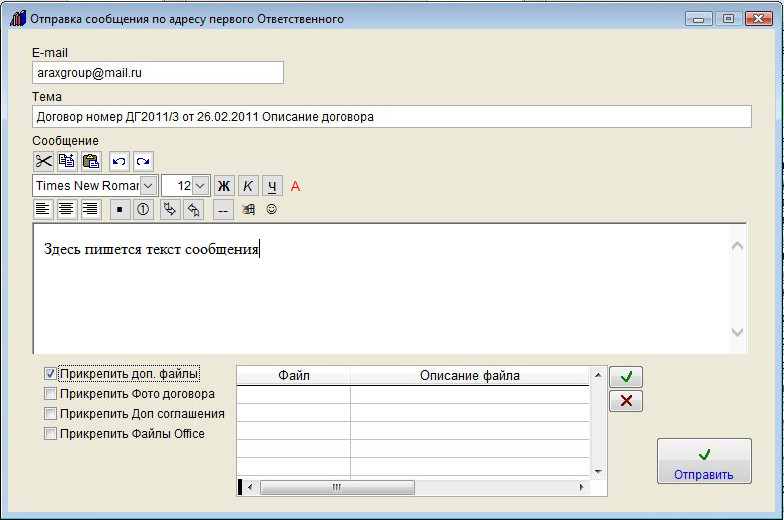Click file table horizontal scroll left arrow
The width and height of the screenshot is (784, 520).
pos(250,487)
